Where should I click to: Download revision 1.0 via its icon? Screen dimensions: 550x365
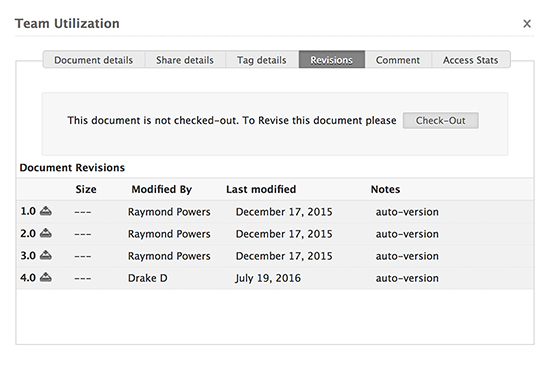pyautogui.click(x=46, y=211)
